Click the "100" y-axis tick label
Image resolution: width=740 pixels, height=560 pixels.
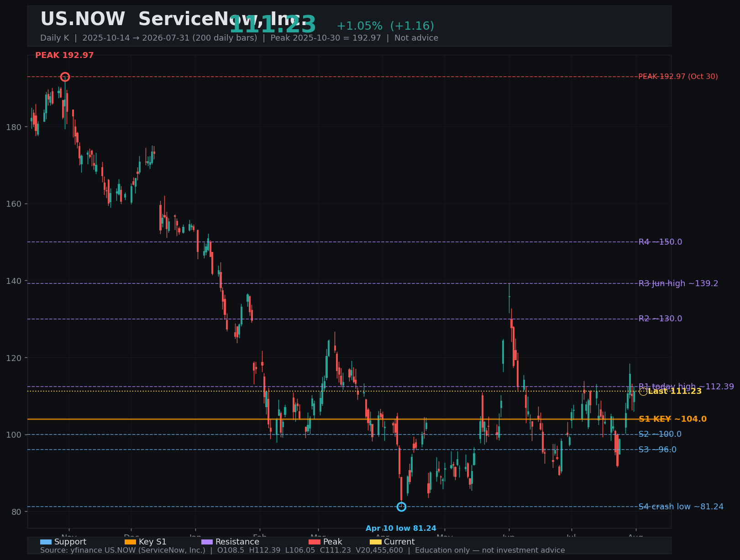pos(13,434)
